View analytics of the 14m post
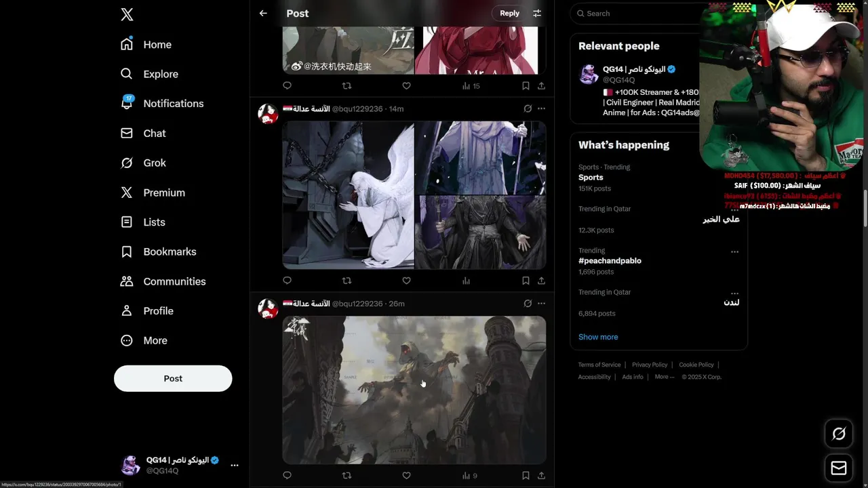 click(x=466, y=281)
